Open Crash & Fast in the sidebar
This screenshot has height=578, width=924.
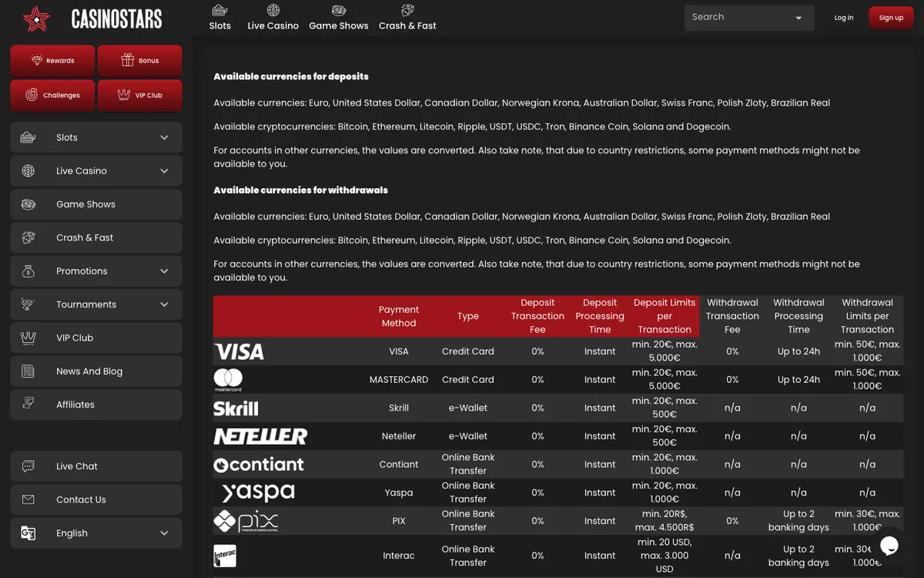96,237
